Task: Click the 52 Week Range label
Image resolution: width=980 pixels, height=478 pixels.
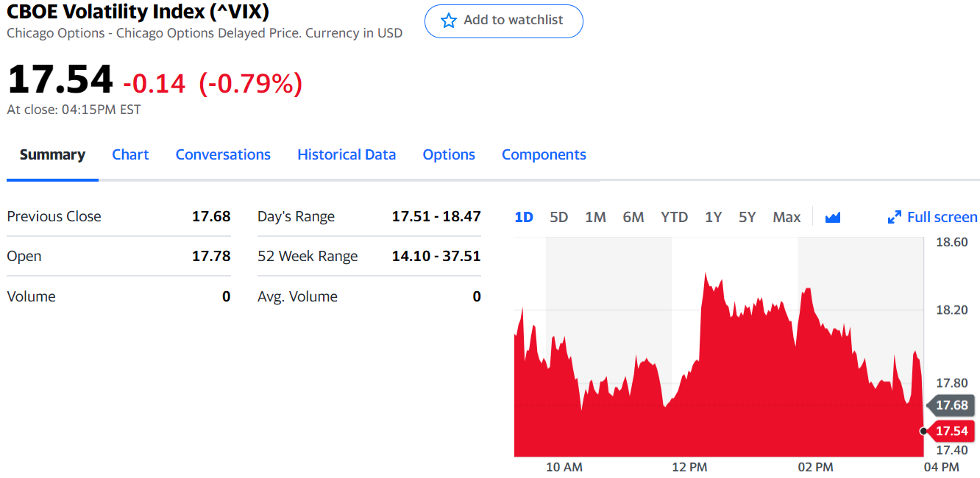Action: click(x=308, y=256)
